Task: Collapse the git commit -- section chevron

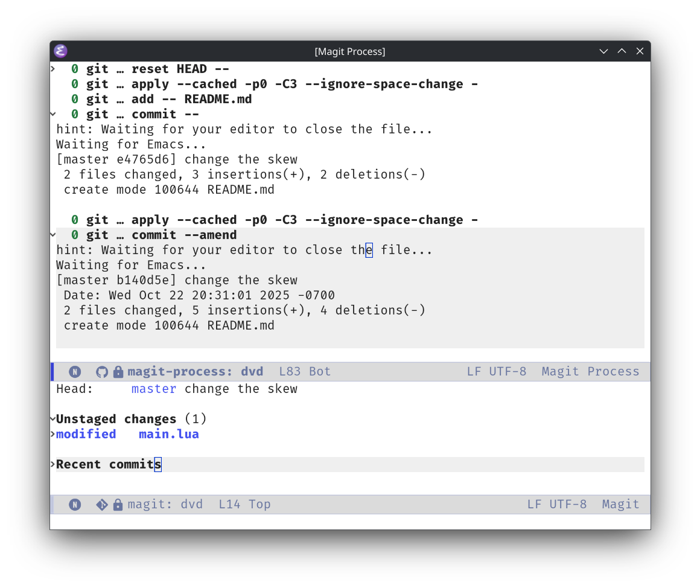Action: tap(52, 114)
